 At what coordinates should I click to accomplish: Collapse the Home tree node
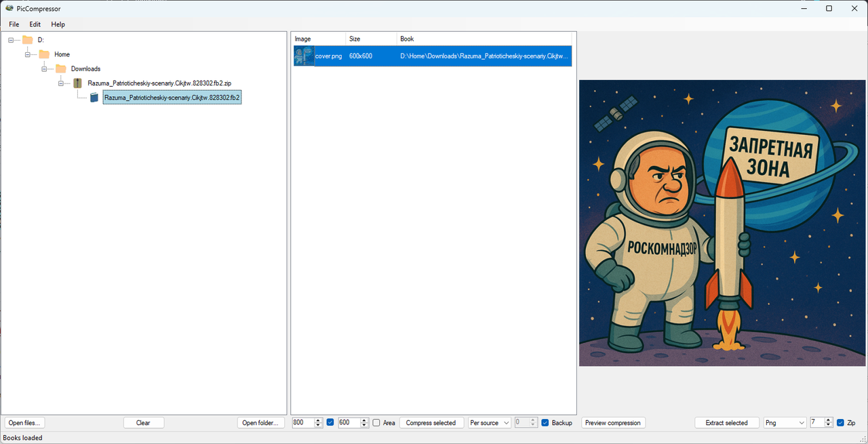coord(28,54)
